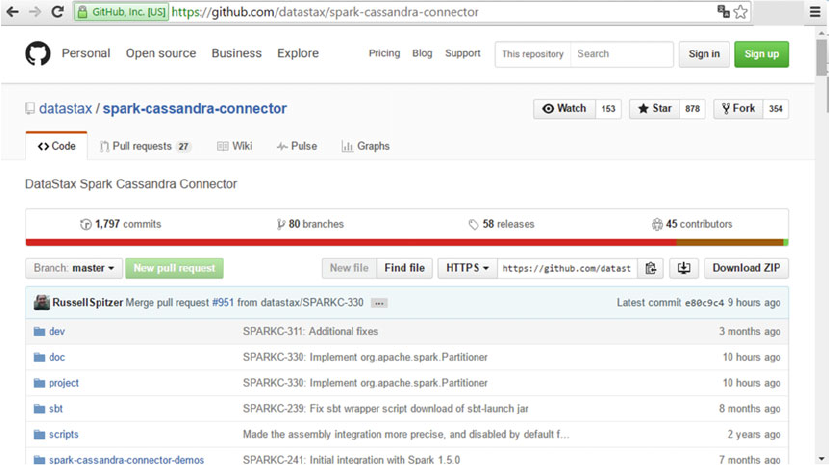Click RussellSpitzer's avatar thumbnail

click(x=42, y=302)
